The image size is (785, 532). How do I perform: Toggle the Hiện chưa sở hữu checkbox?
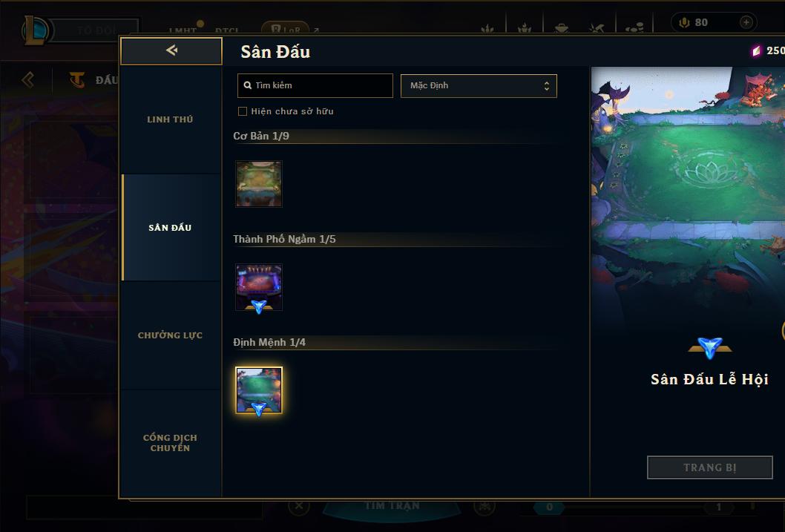tap(243, 111)
